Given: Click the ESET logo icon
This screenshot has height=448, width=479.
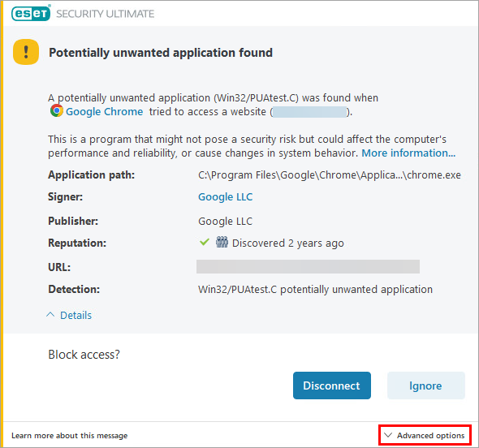Looking at the screenshot, I should point(31,13).
